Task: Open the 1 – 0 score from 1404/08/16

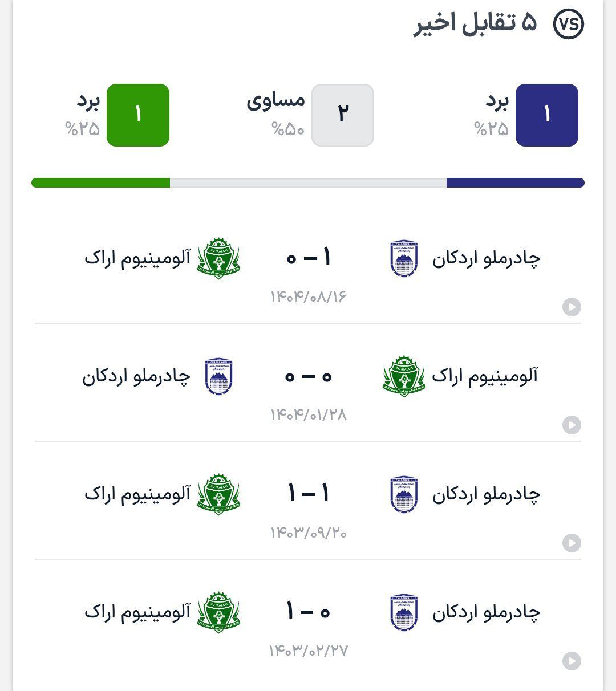Action: (x=309, y=258)
